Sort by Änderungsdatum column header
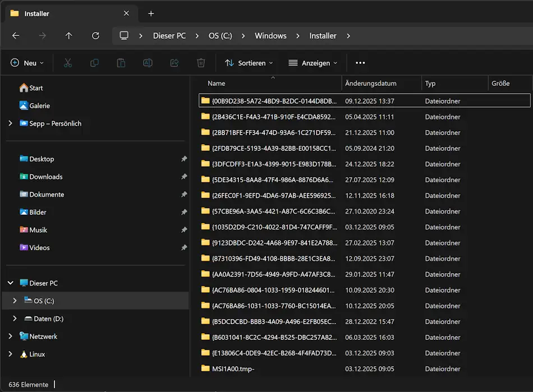Image resolution: width=533 pixels, height=392 pixels. (371, 83)
